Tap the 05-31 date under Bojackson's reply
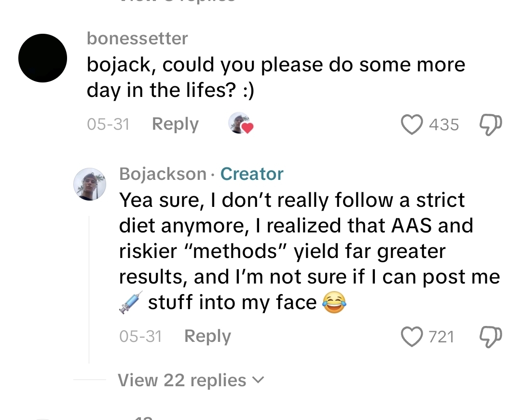521x420 pixels. click(x=140, y=336)
